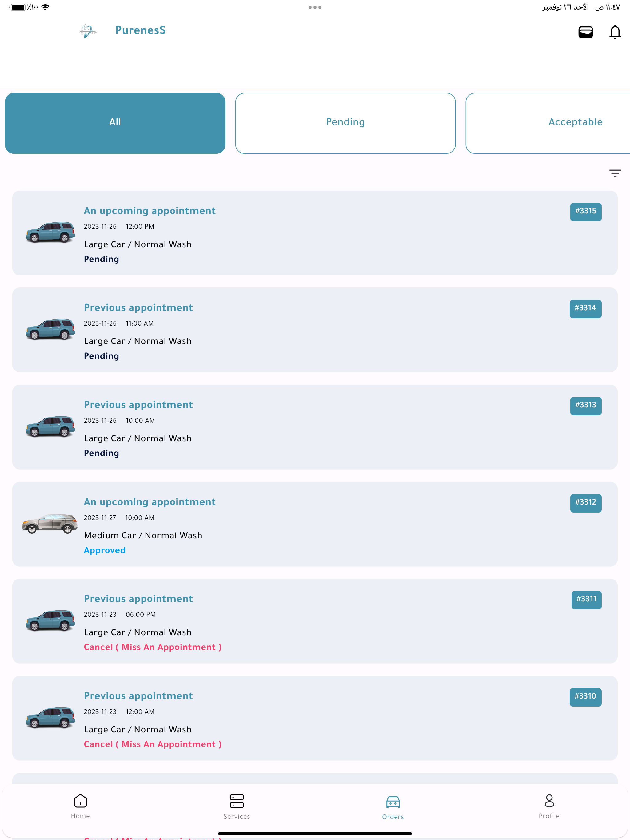Open Previous appointment title of order #3314
This screenshot has width=630, height=840.
(x=138, y=307)
